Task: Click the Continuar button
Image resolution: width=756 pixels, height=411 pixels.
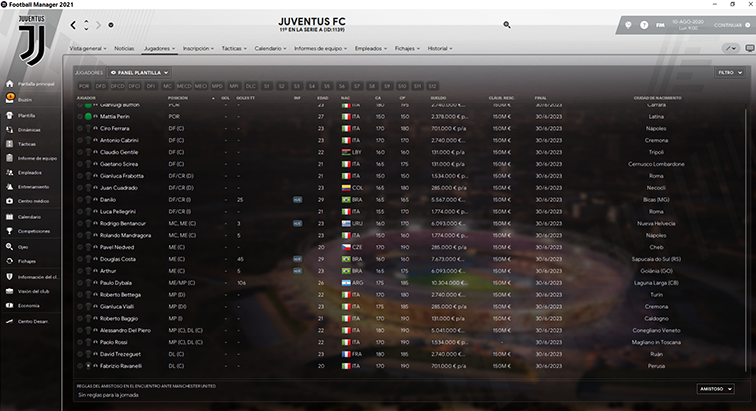Action: (732, 25)
